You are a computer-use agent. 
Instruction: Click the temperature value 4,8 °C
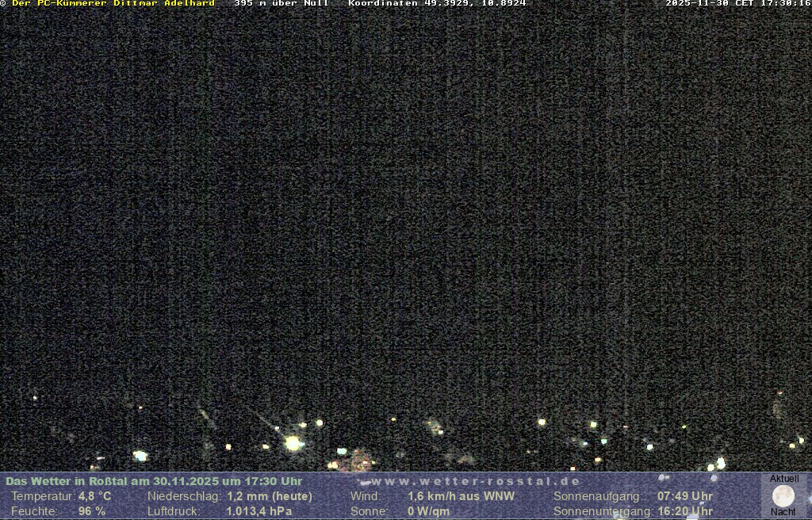(94, 496)
